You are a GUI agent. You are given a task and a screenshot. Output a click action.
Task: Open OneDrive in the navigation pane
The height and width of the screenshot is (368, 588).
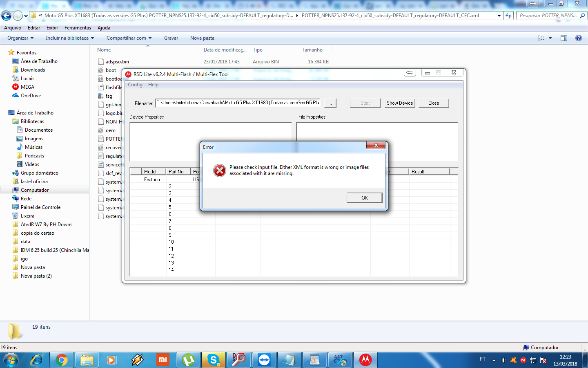click(31, 96)
